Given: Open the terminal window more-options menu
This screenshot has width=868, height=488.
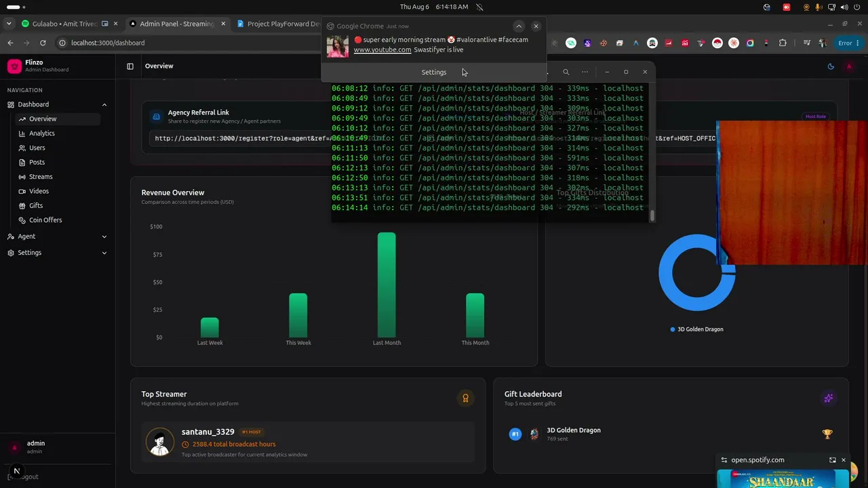Looking at the screenshot, I should point(585,72).
